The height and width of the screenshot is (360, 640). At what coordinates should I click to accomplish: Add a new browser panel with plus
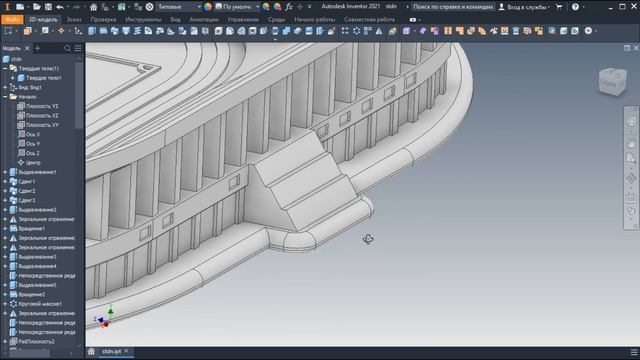[38, 49]
